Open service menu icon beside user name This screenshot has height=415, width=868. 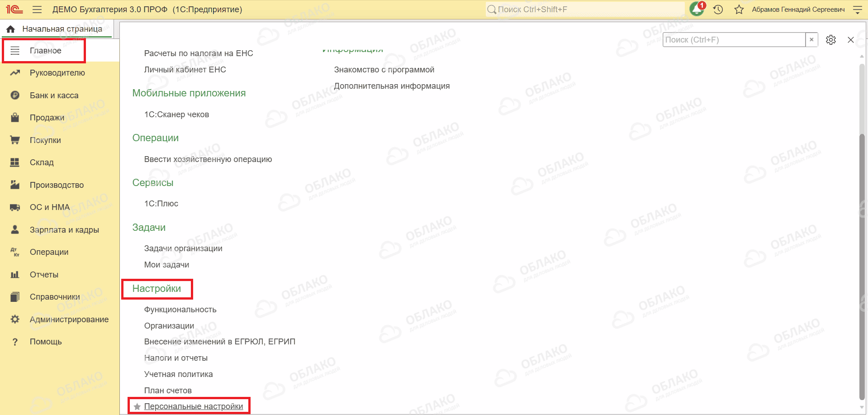pos(858,10)
